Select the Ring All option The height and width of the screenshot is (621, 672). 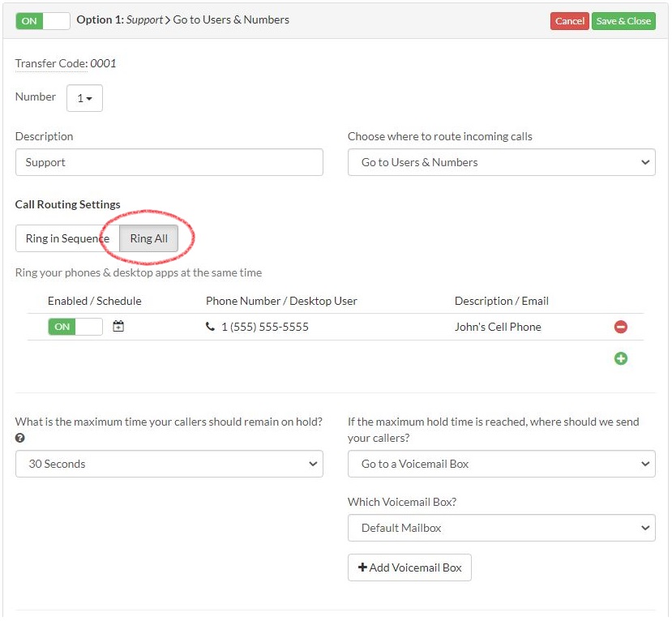[x=148, y=238]
